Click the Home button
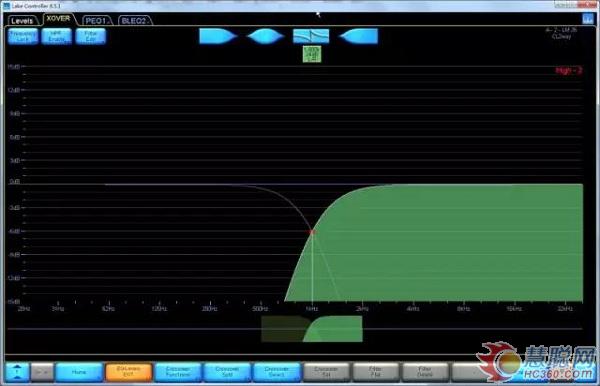The height and width of the screenshot is (386, 600). [79, 372]
